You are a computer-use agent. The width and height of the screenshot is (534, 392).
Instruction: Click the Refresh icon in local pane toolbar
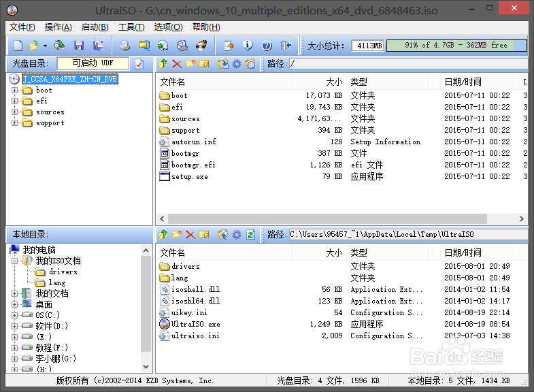250,235
